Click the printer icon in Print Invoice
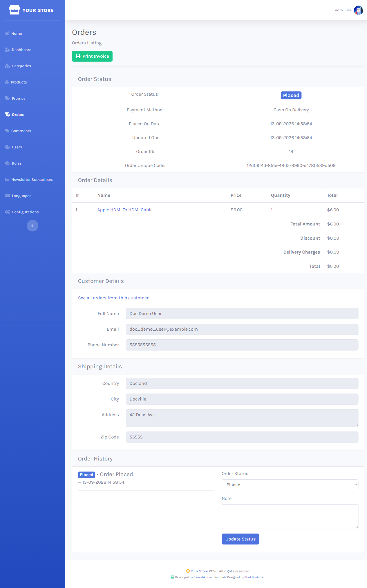This screenshot has width=367, height=588. coord(78,56)
